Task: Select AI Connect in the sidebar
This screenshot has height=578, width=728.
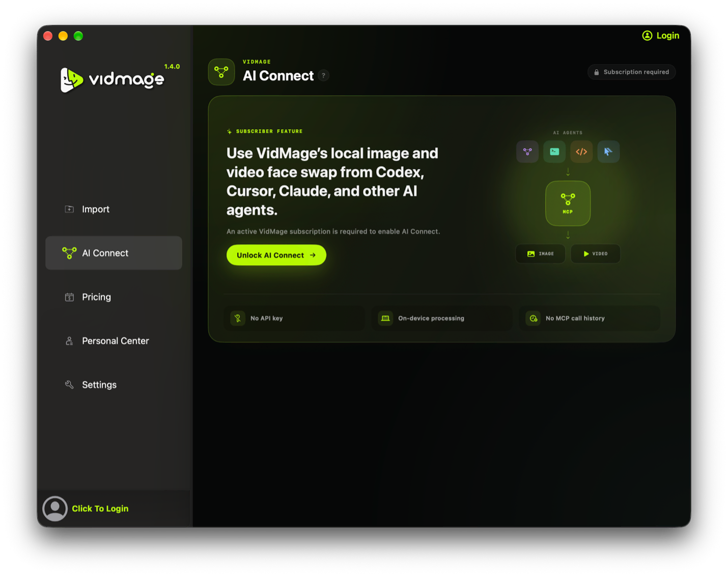Action: click(x=114, y=253)
